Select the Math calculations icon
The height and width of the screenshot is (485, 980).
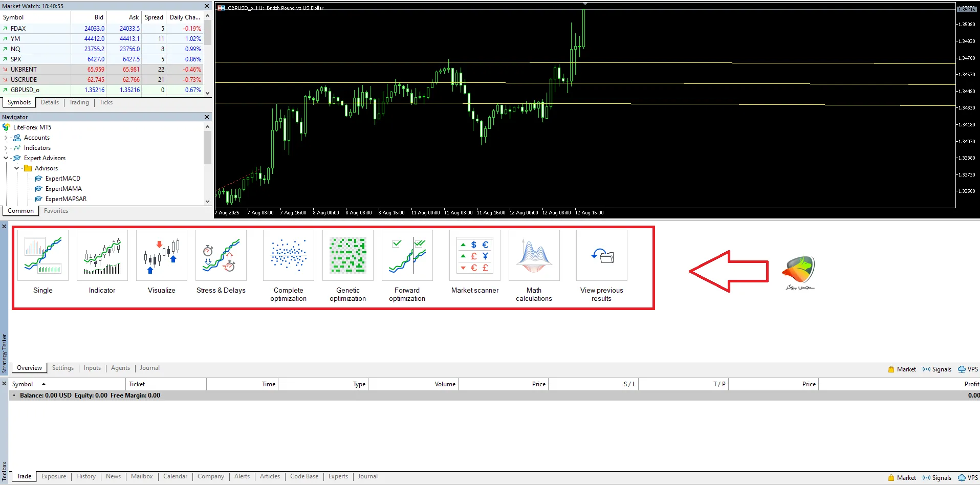pos(534,255)
